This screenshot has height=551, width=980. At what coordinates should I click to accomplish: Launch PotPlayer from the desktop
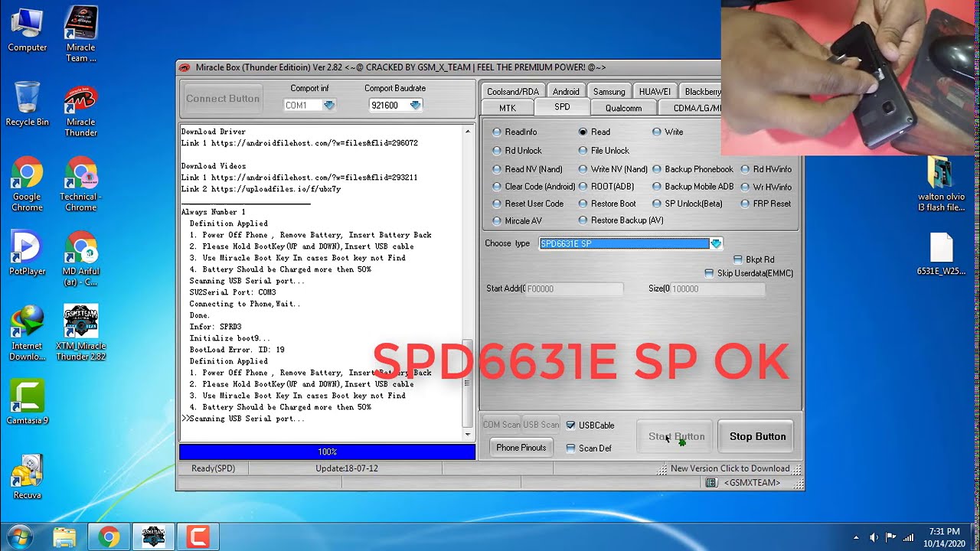click(x=27, y=253)
